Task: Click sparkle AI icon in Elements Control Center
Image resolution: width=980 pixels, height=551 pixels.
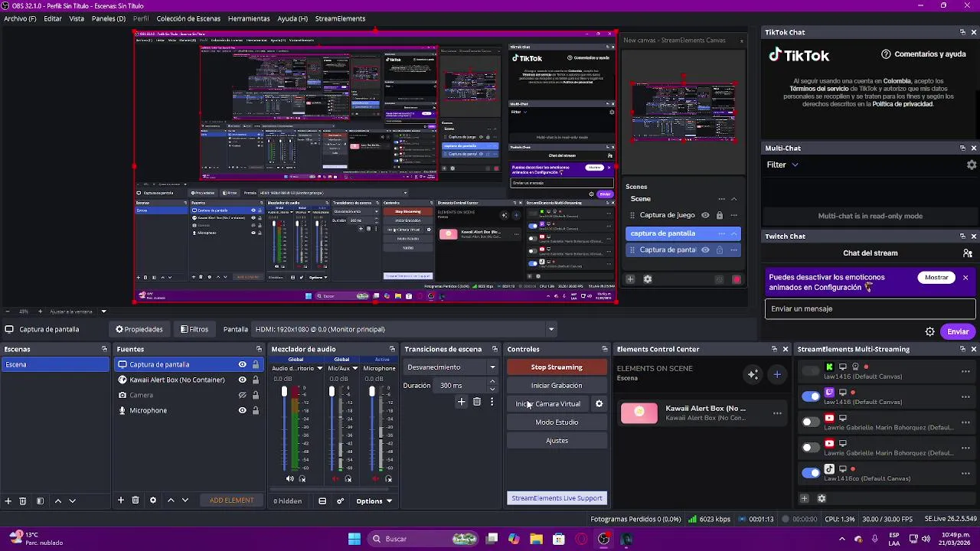Action: [753, 374]
